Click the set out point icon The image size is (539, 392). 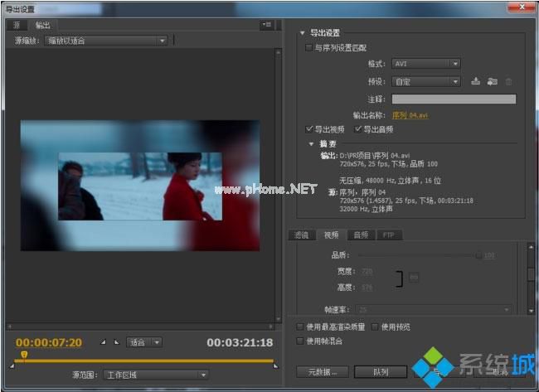tap(117, 342)
